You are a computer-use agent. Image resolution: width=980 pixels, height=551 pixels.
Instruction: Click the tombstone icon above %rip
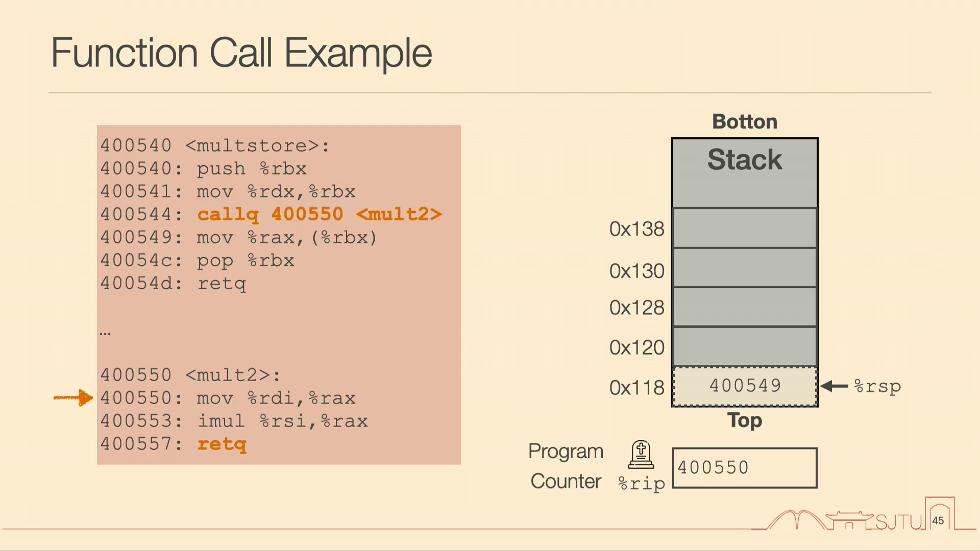point(641,455)
